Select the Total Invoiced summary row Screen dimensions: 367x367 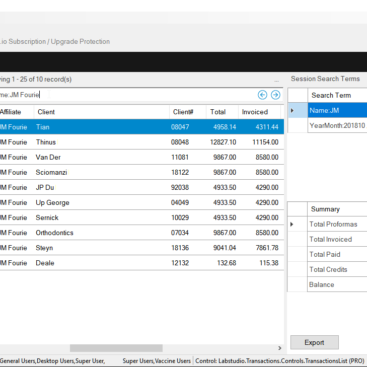pyautogui.click(x=327, y=239)
